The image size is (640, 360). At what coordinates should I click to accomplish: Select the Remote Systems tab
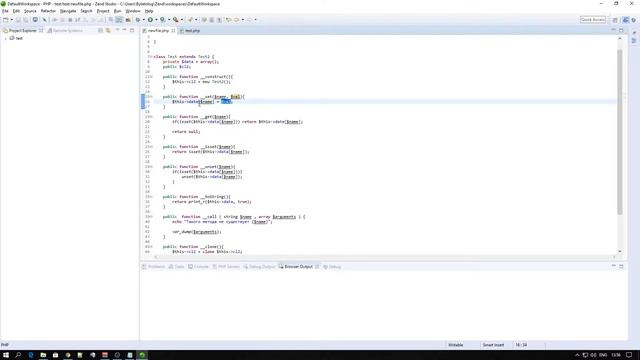click(x=65, y=31)
